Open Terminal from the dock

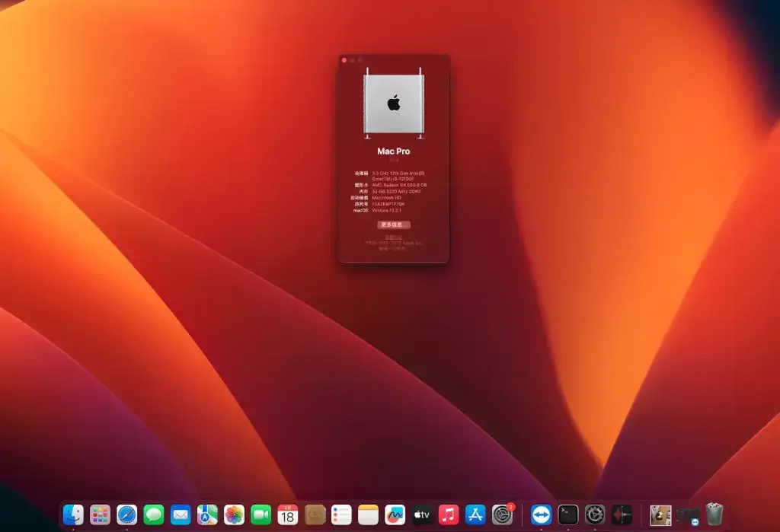click(568, 515)
